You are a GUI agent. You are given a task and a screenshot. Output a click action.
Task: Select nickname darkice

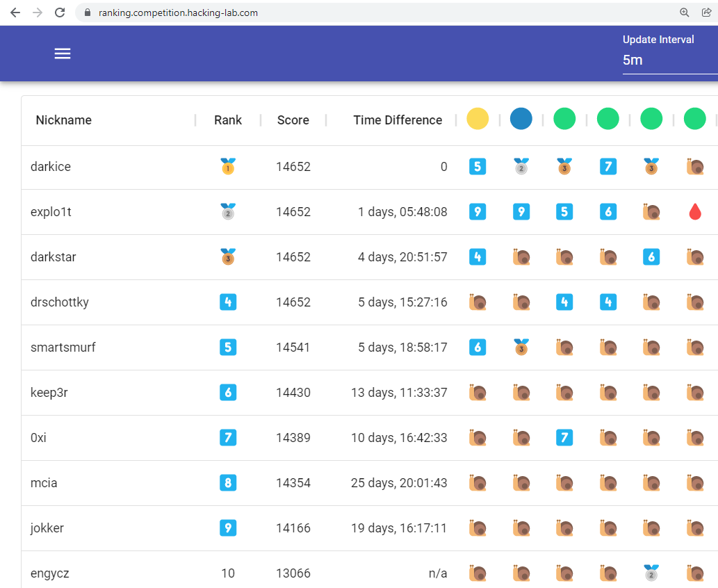[51, 167]
